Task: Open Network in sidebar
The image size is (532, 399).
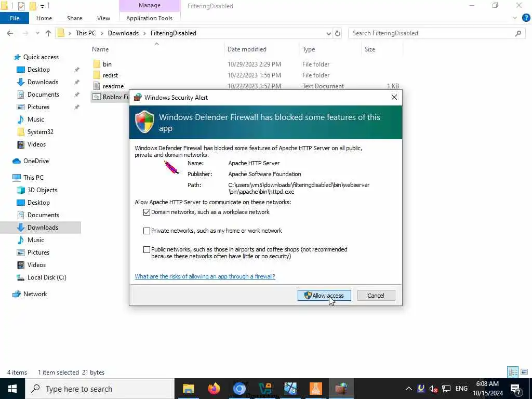Action: 35,294
